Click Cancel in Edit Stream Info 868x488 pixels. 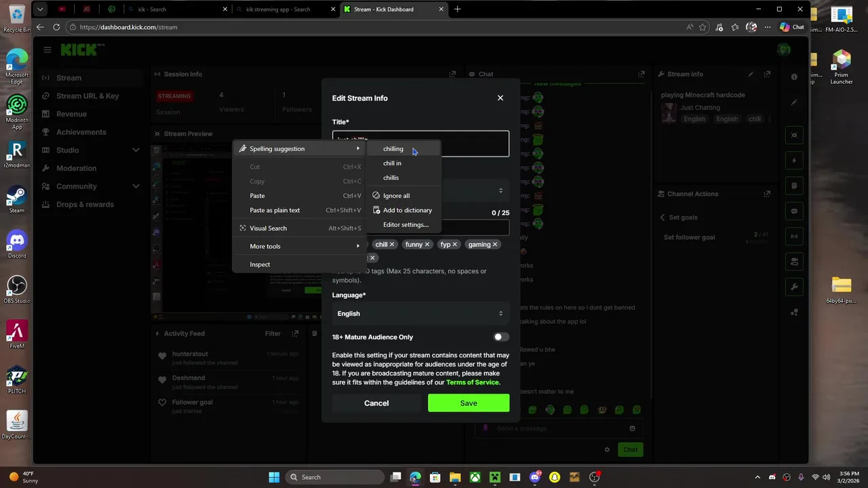coord(376,403)
